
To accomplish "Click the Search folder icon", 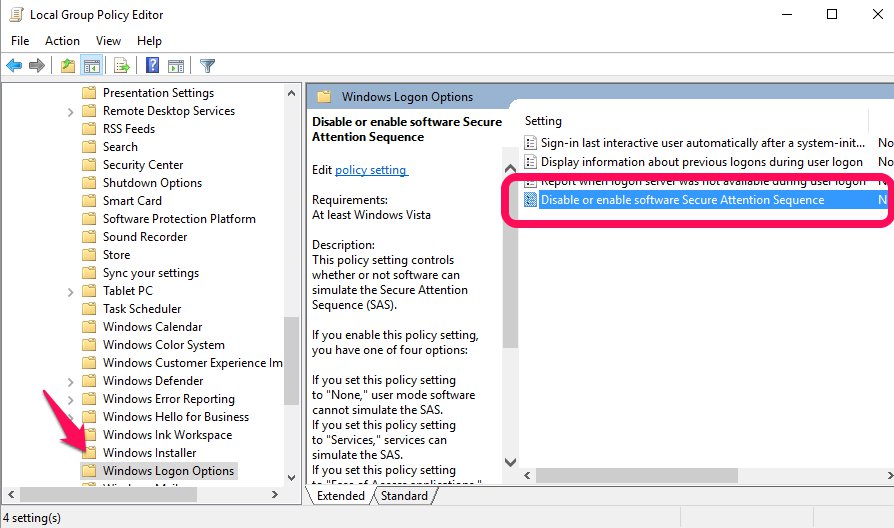I will (89, 147).
